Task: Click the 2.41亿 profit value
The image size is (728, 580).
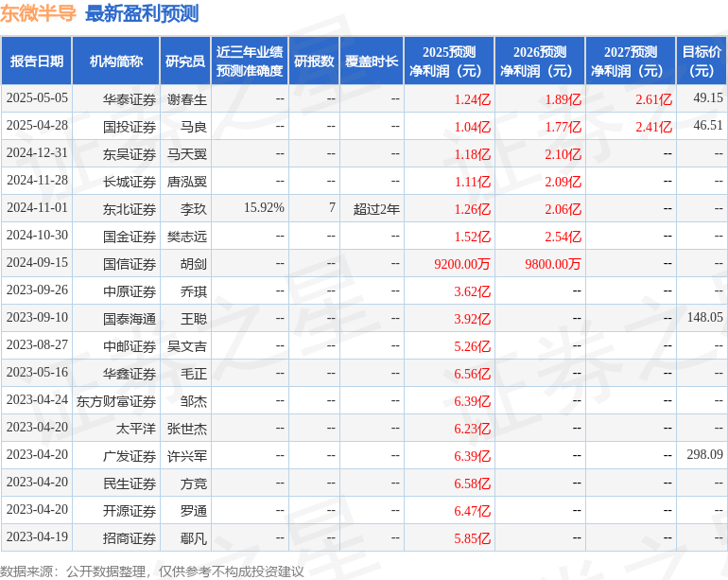Action: 653,127
